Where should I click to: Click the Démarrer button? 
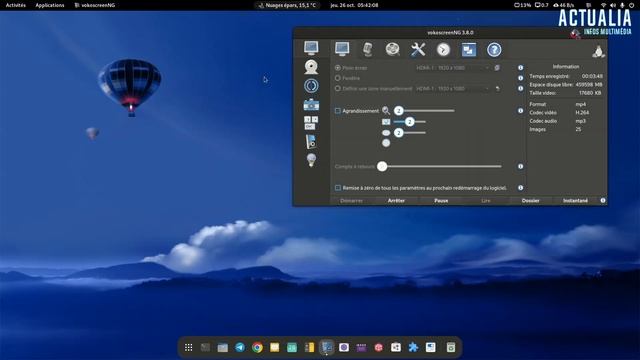click(x=351, y=200)
